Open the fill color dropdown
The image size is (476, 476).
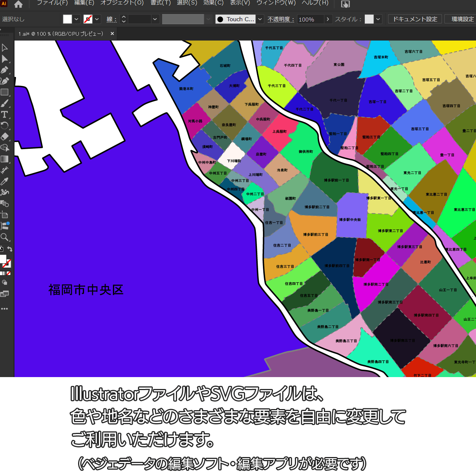pyautogui.click(x=77, y=19)
